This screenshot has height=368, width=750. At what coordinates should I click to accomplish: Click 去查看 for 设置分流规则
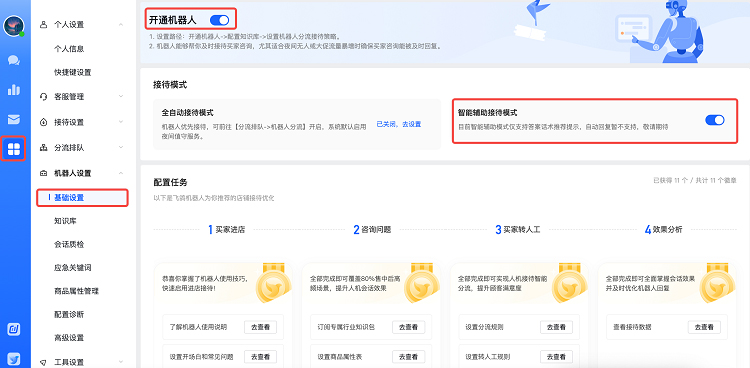click(x=556, y=327)
